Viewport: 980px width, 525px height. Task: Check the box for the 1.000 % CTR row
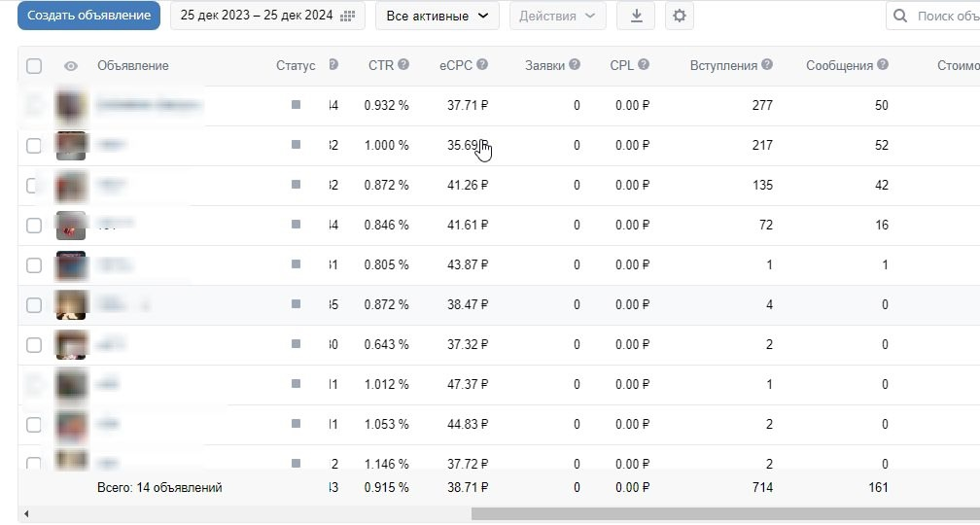coord(34,146)
